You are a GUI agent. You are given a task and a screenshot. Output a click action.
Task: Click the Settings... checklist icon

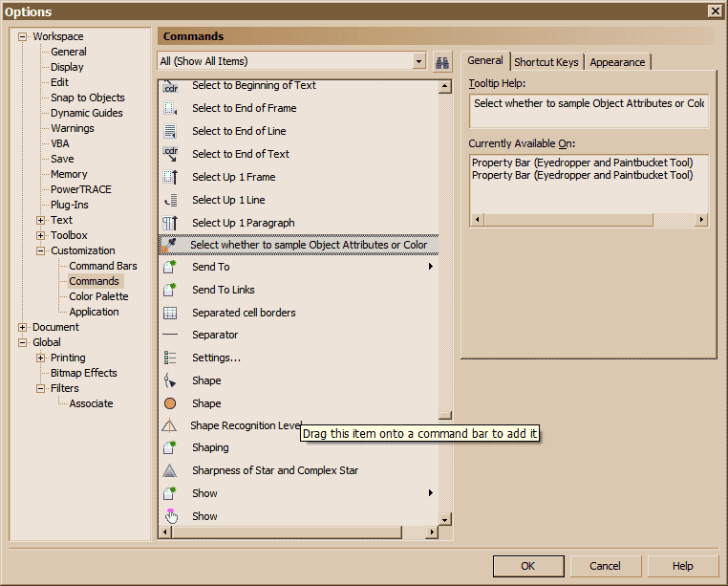click(170, 358)
